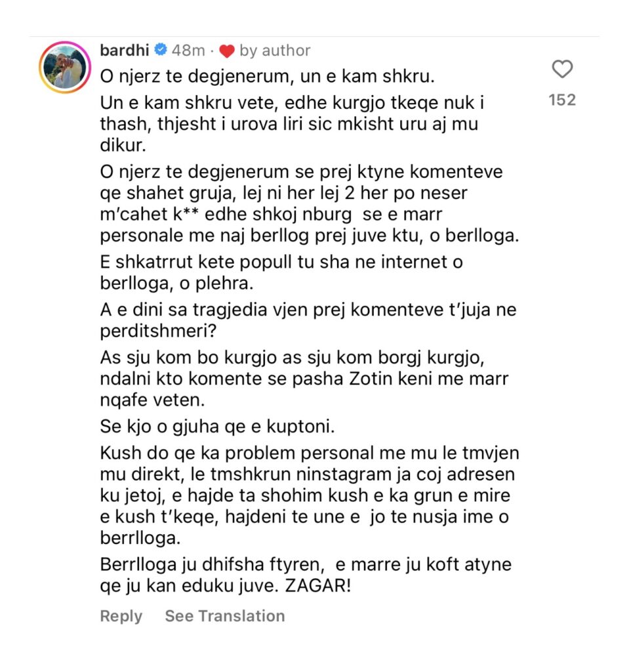
Task: Click the paragraph starting "Kush do qe ka problem"
Action: pos(310,495)
